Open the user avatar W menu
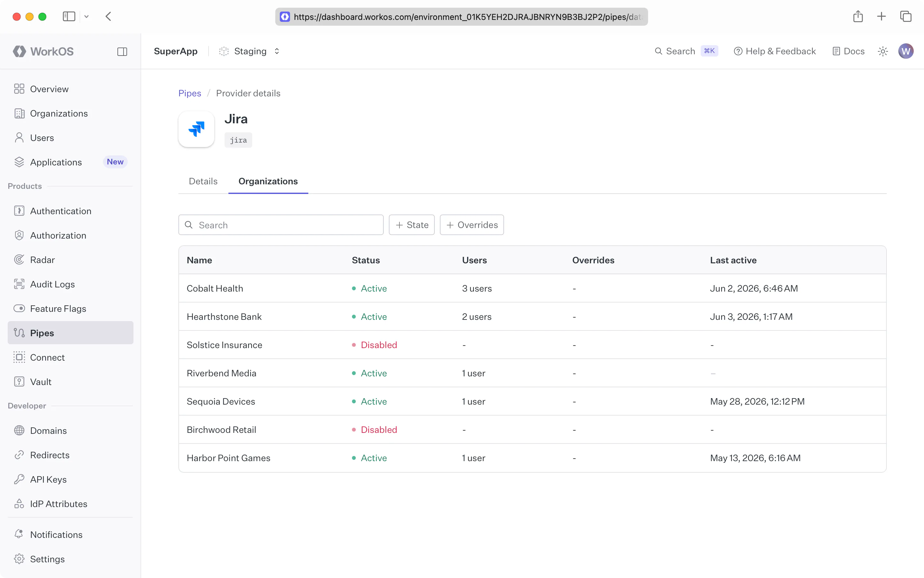The width and height of the screenshot is (924, 578). [906, 51]
